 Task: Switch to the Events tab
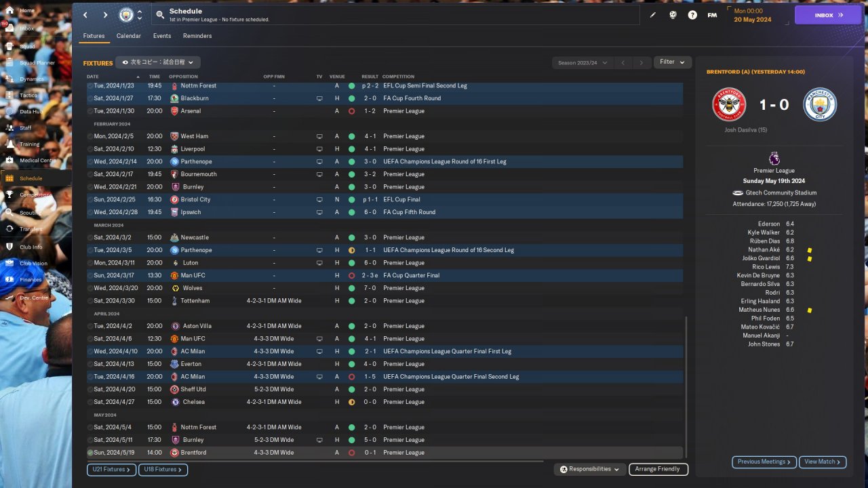click(162, 36)
